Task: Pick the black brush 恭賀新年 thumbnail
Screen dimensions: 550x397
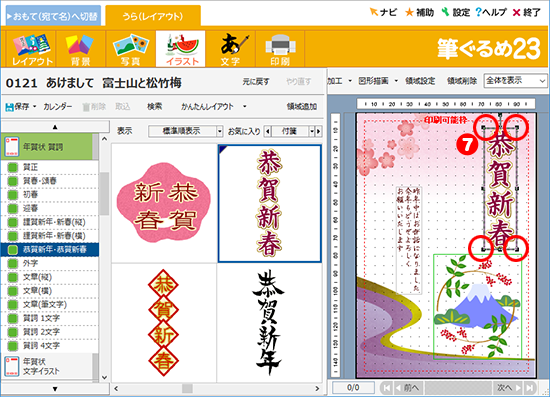Action: click(x=269, y=323)
